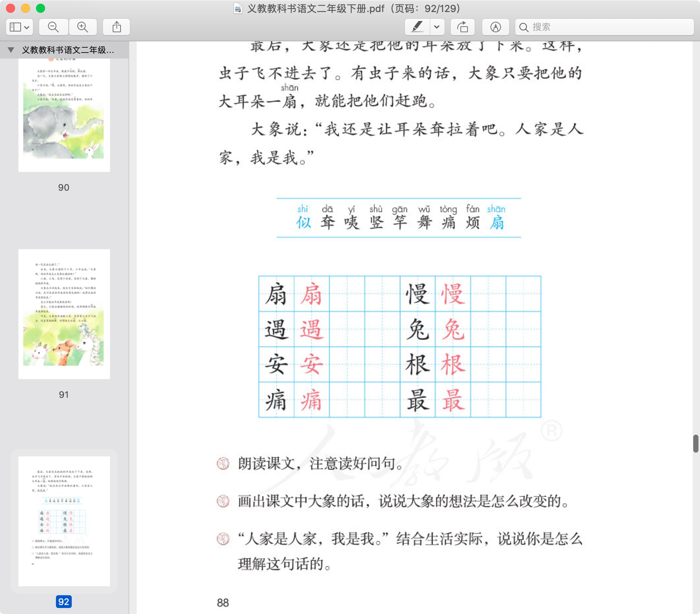Open the Share menu in toolbar
This screenshot has height=614, width=700.
(x=116, y=27)
